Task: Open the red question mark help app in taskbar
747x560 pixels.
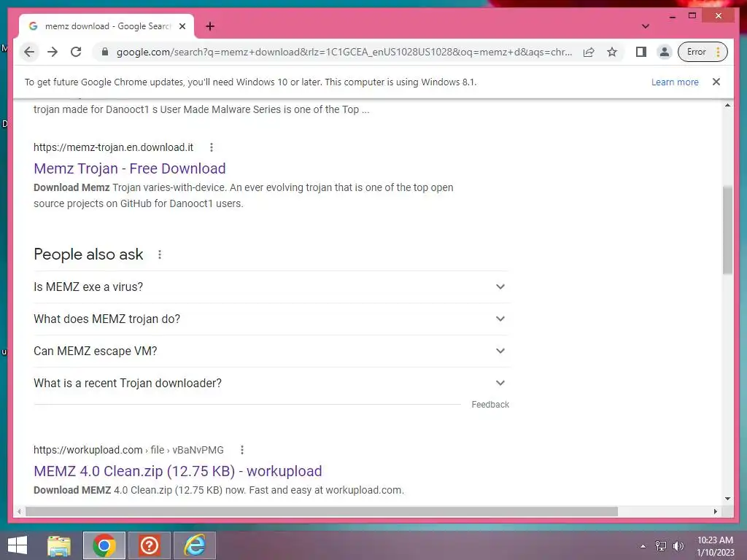Action: pyautogui.click(x=149, y=545)
